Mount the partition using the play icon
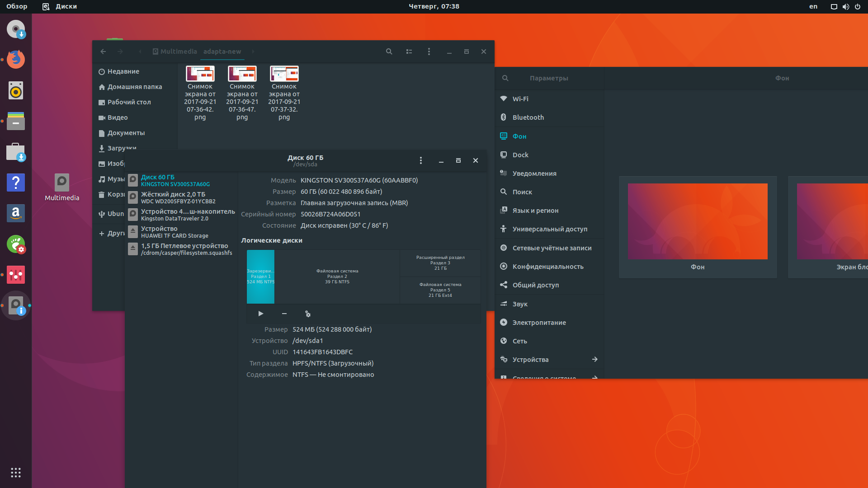868x488 pixels. click(x=260, y=314)
